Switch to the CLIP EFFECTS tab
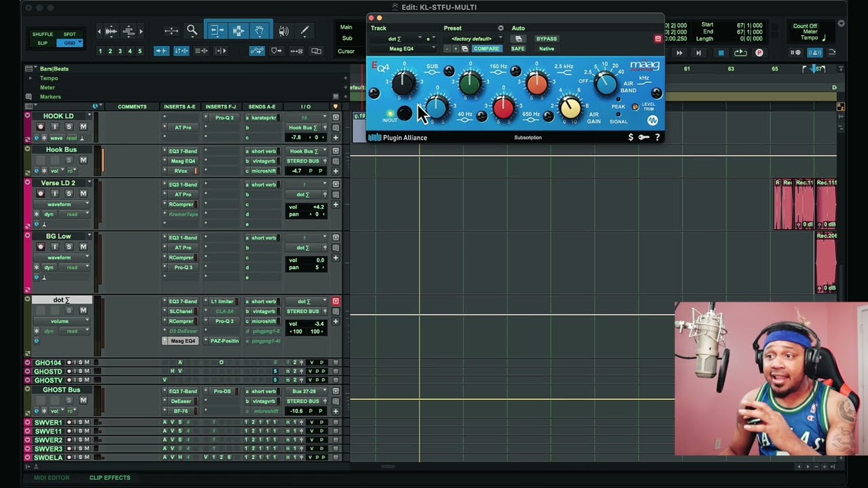Viewport: 868px width, 488px height. [x=110, y=478]
